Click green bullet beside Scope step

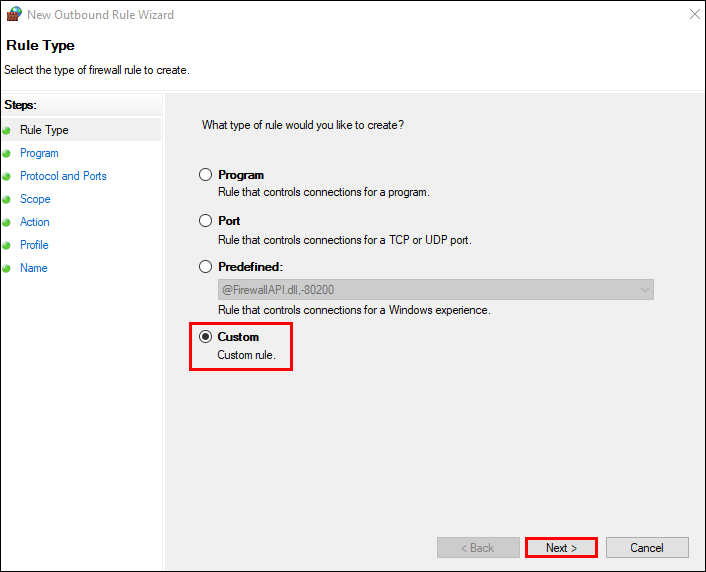[7, 199]
